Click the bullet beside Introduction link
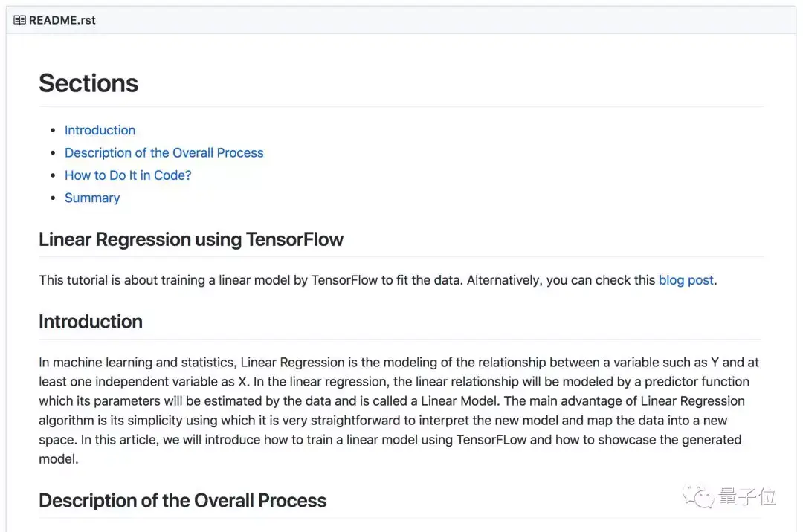 tap(53, 130)
